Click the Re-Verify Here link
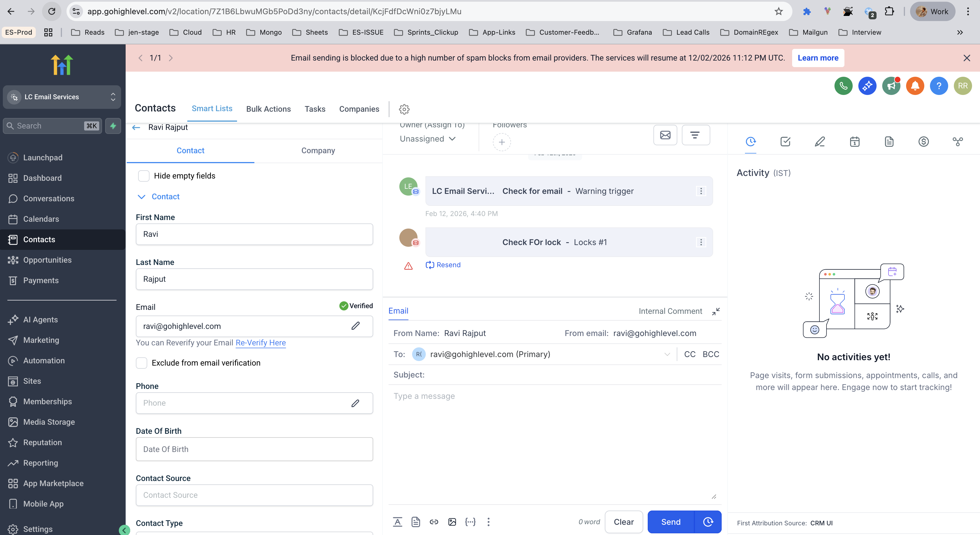The height and width of the screenshot is (535, 980). (261, 343)
